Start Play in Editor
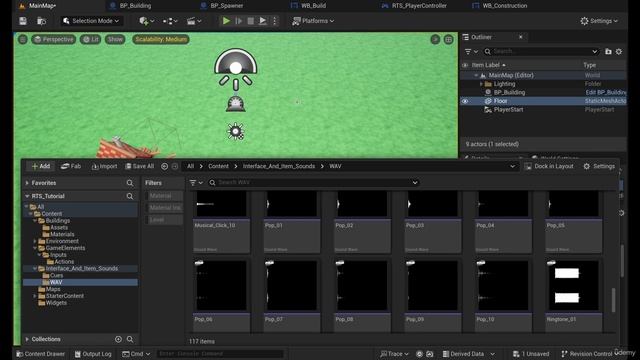This screenshot has width=640, height=360. [x=226, y=21]
